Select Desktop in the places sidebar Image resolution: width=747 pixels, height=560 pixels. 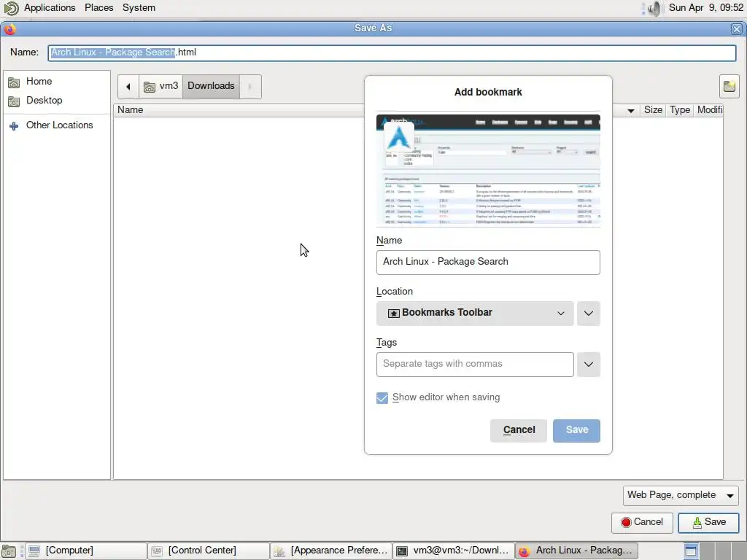[x=44, y=101]
